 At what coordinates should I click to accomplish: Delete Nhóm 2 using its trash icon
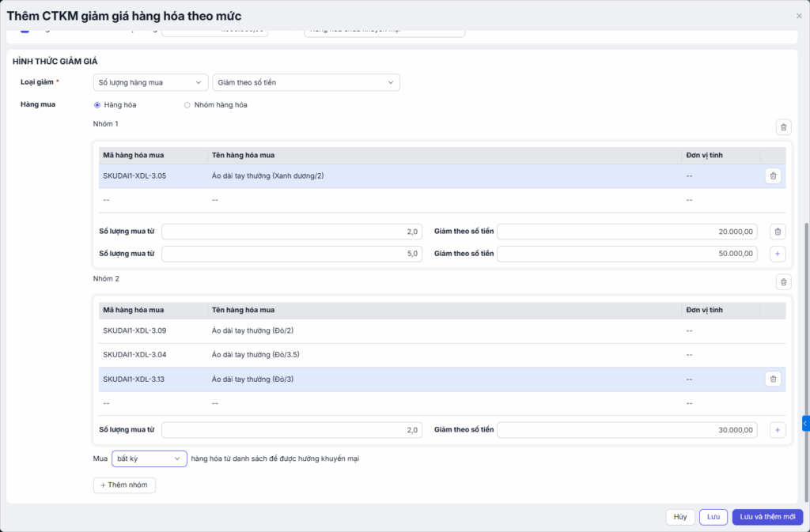coord(783,282)
